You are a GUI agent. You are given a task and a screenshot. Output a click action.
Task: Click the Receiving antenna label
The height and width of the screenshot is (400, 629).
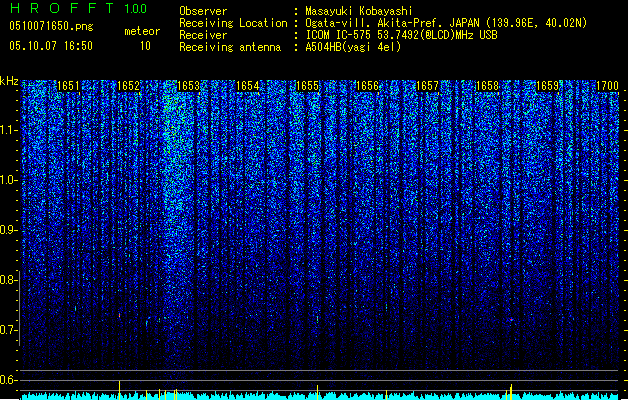230,47
